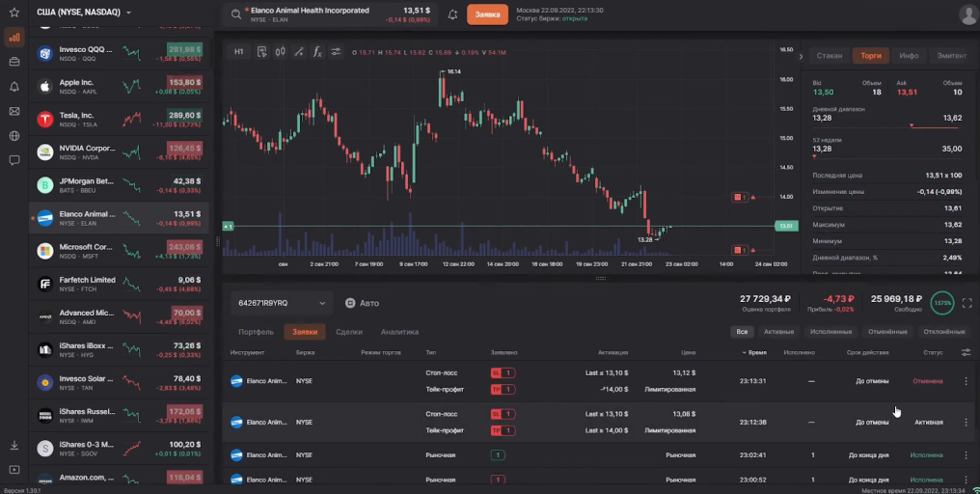Open the Заявки tab
Image resolution: width=980 pixels, height=494 pixels.
click(x=305, y=332)
